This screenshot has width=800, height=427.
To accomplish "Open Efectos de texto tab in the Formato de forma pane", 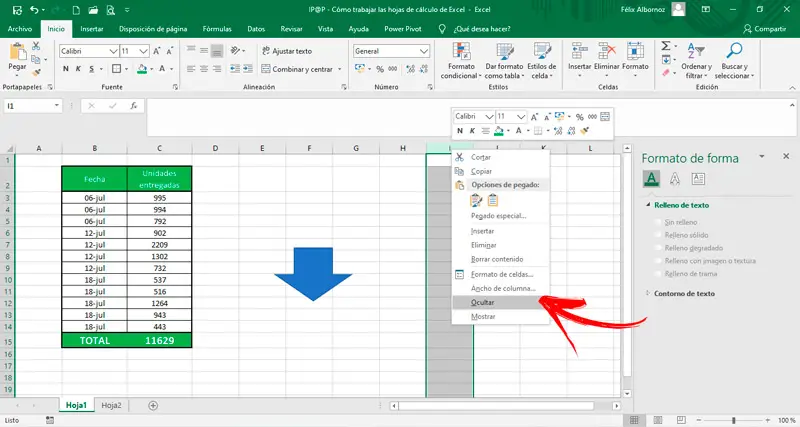I will [x=675, y=179].
